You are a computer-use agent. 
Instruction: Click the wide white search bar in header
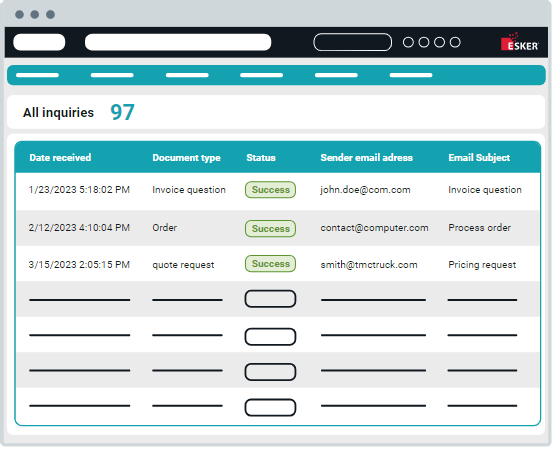pyautogui.click(x=178, y=42)
